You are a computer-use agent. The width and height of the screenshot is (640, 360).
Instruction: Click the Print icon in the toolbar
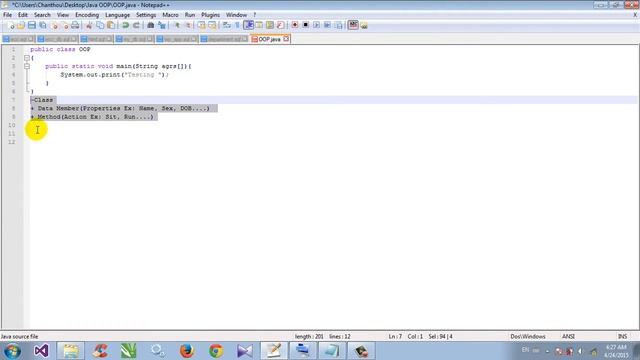[x=75, y=25]
